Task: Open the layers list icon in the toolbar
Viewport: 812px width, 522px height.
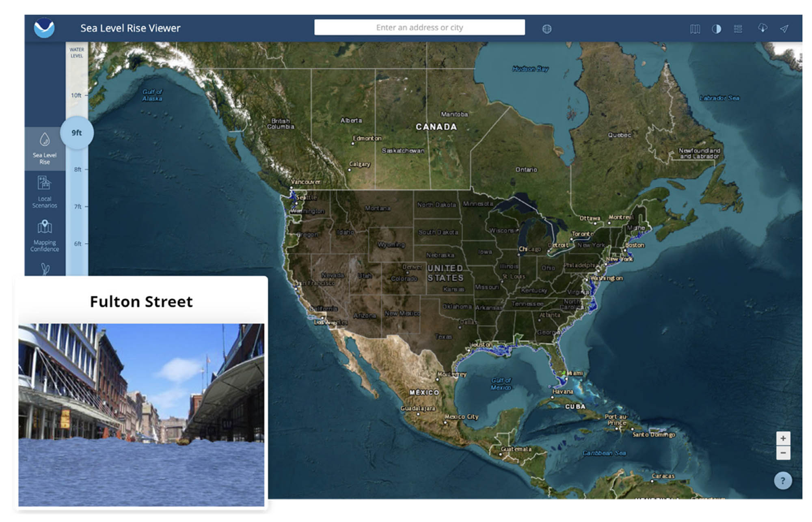Action: (739, 28)
